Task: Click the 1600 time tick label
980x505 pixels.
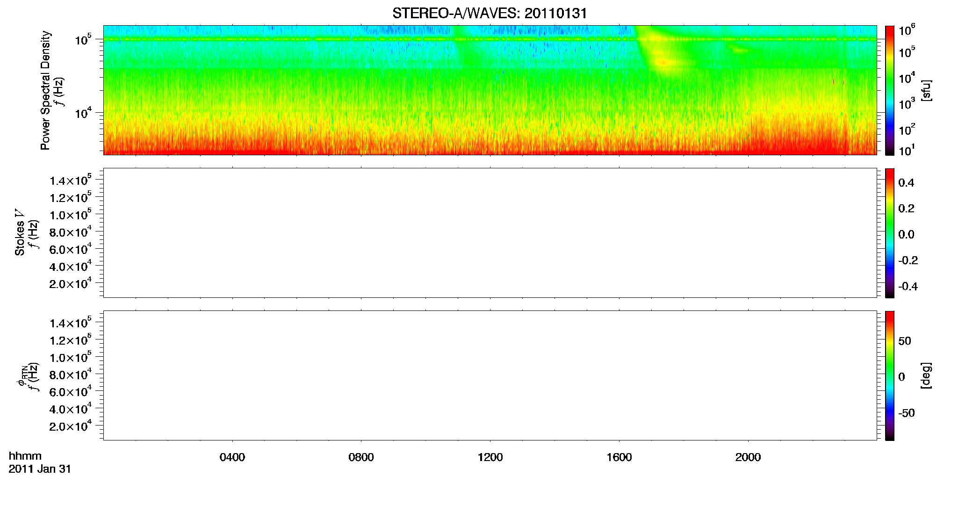Action: click(x=619, y=457)
